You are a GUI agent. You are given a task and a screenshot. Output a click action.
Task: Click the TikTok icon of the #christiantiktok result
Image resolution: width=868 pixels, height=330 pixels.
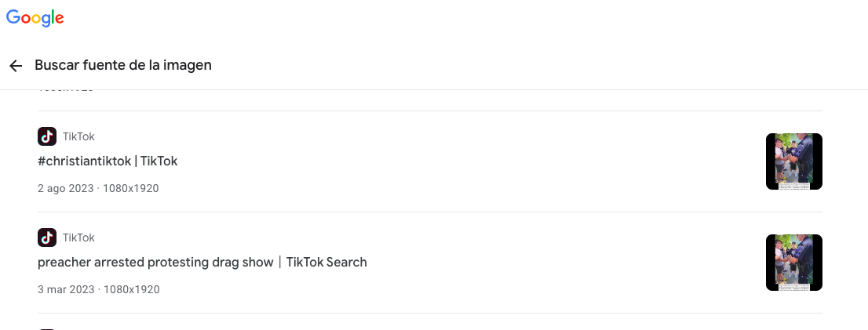47,136
